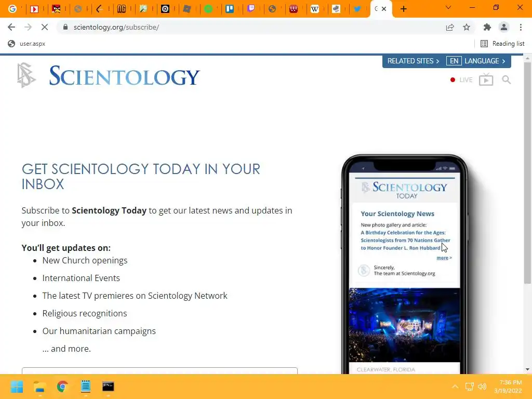Click the Birthday Celebration article headline
This screenshot has height=399, width=532.
click(405, 240)
